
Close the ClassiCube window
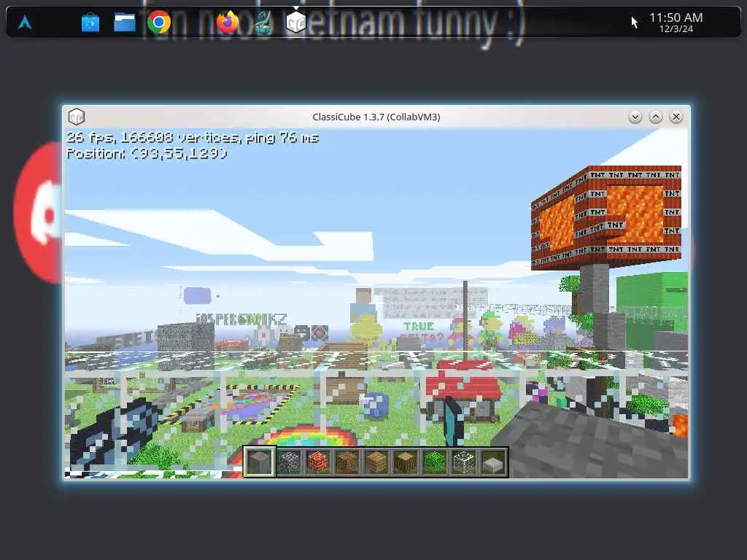point(676,117)
